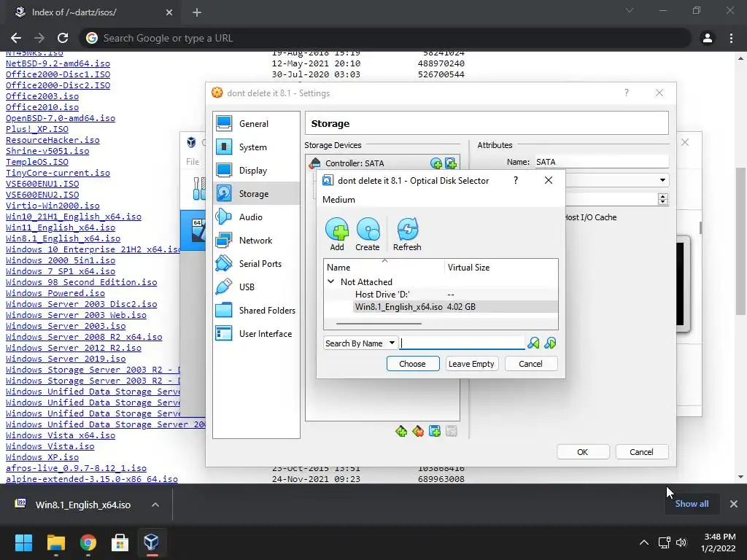Viewport: 747px width, 560px height.
Task: Open the Win11_English_x64.iso link
Action: click(x=61, y=227)
